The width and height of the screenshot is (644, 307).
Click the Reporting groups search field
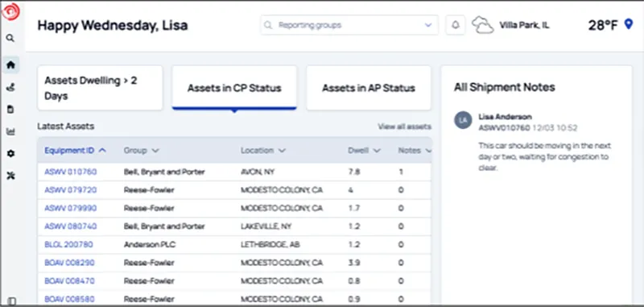click(x=349, y=25)
